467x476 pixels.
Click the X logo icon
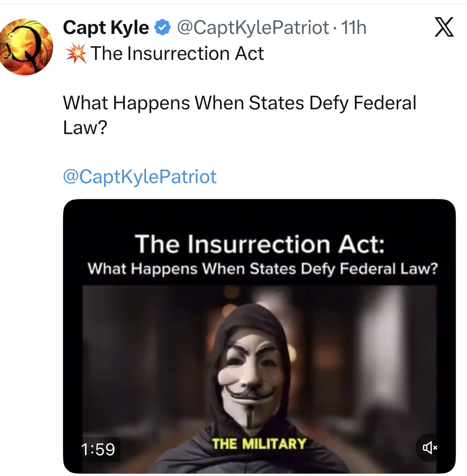pyautogui.click(x=444, y=28)
